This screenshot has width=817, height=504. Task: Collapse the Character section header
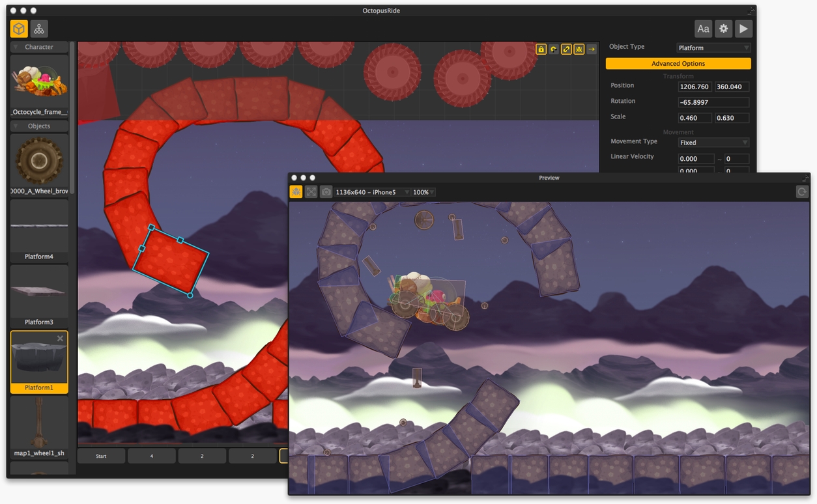pyautogui.click(x=39, y=47)
